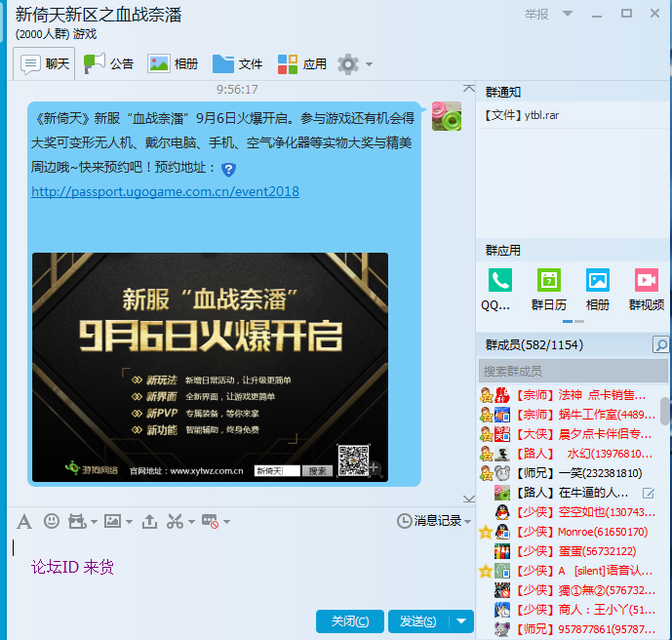Expand the screenshot scissors dropdown arrow
The image size is (672, 640).
click(x=191, y=522)
